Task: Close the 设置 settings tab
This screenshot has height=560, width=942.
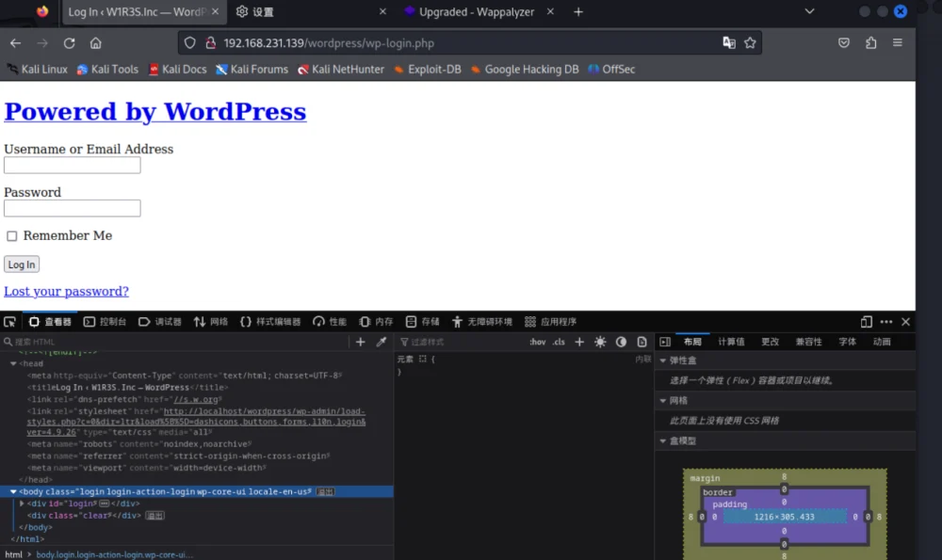Action: click(x=382, y=12)
